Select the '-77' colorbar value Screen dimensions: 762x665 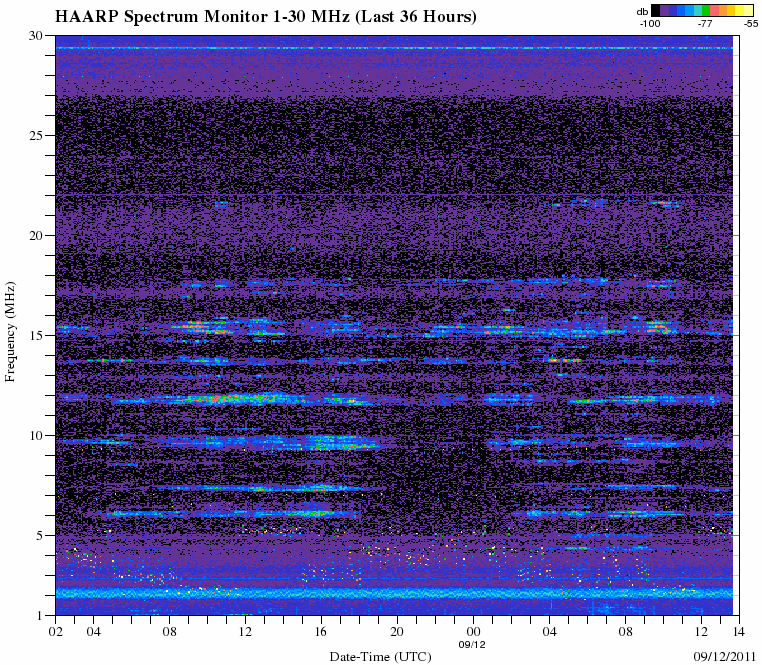click(x=705, y=23)
